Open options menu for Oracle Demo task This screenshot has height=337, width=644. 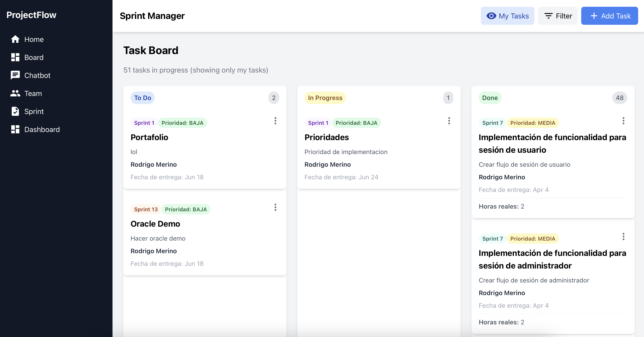coord(275,207)
